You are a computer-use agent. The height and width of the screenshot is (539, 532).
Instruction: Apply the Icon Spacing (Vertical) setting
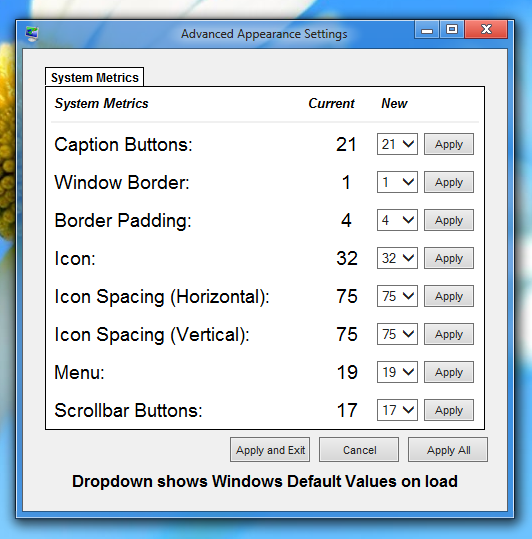pyautogui.click(x=449, y=334)
